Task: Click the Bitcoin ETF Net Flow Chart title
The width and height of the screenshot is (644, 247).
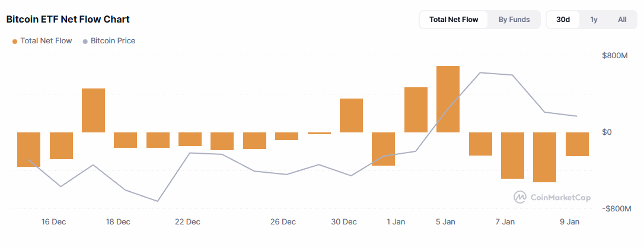Action: (x=68, y=20)
